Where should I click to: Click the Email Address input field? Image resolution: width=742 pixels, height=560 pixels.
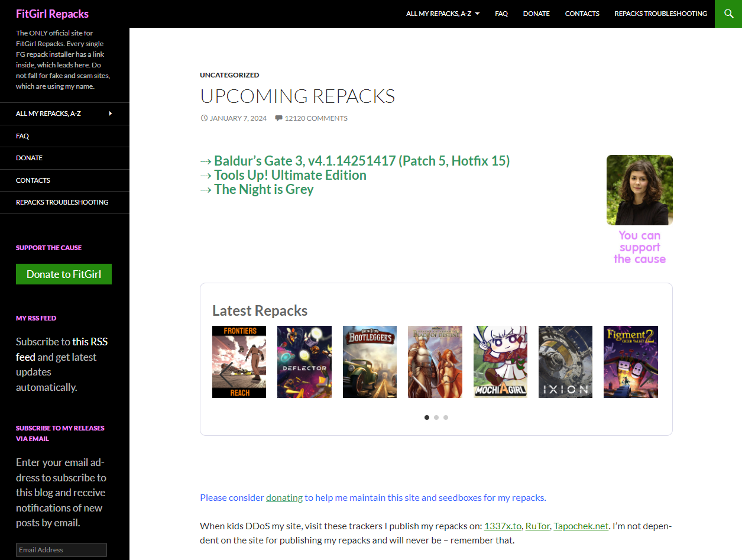[x=61, y=549]
